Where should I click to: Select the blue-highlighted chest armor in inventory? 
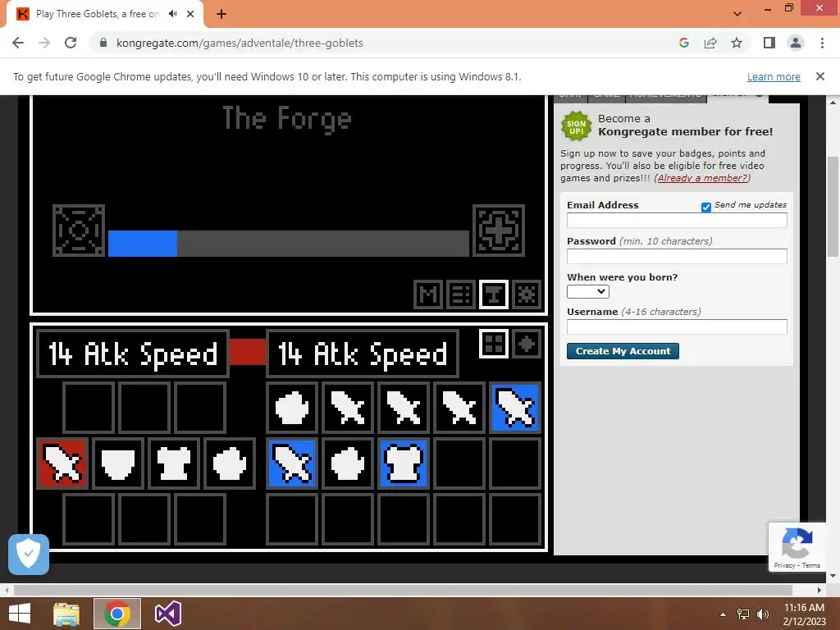pos(404,463)
